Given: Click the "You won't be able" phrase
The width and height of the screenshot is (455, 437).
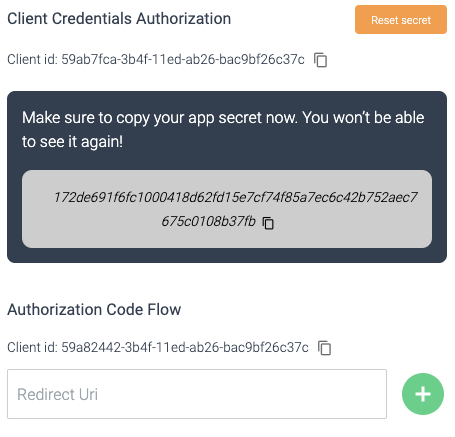Looking at the screenshot, I should (x=363, y=118).
